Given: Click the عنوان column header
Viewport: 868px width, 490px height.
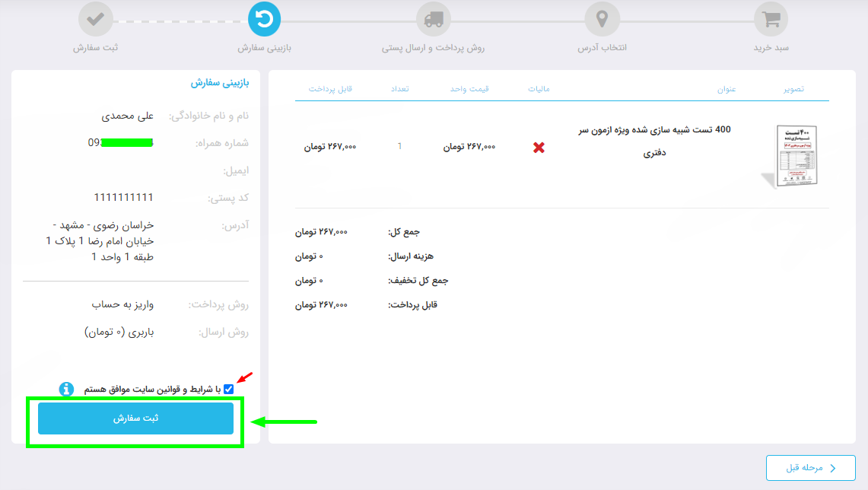Looking at the screenshot, I should pos(727,89).
